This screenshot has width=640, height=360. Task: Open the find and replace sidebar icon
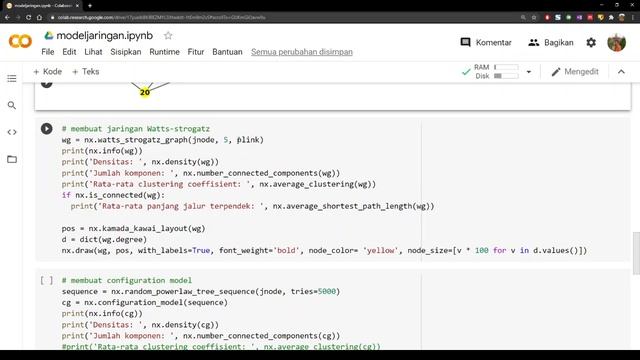click(x=12, y=105)
